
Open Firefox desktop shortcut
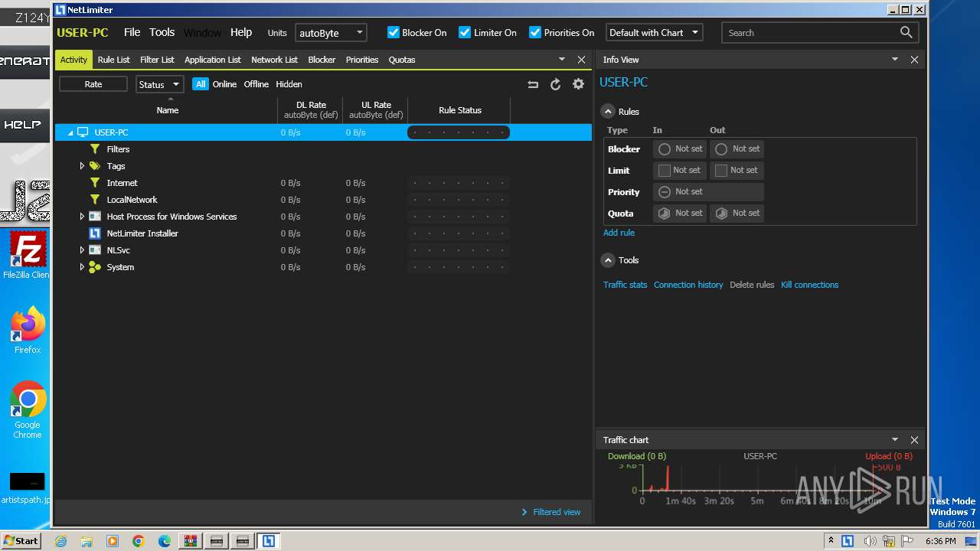[28, 331]
